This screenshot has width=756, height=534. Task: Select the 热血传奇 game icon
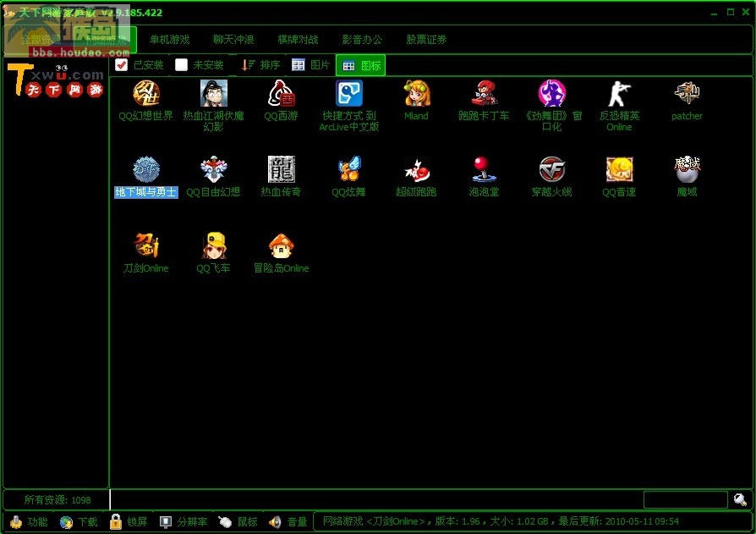coord(281,170)
